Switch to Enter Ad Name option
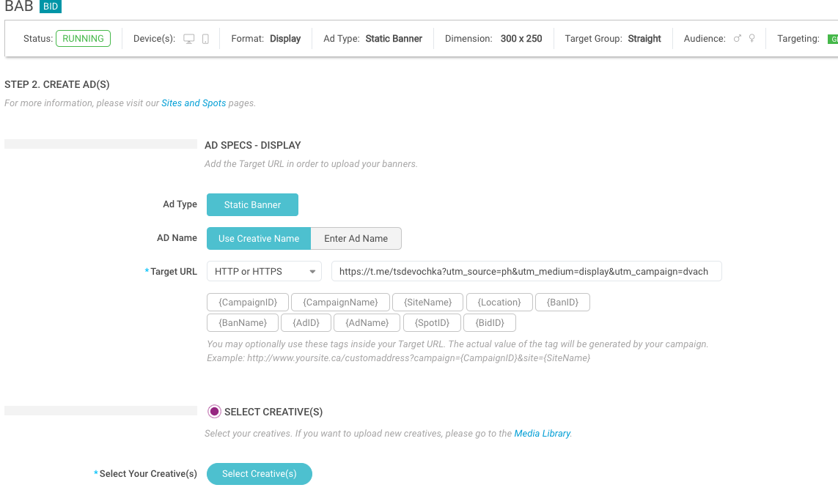The image size is (838, 504). point(356,239)
